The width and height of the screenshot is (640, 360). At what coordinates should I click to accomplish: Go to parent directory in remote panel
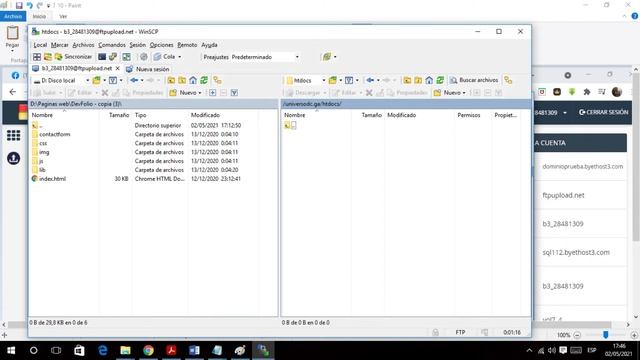click(407, 80)
